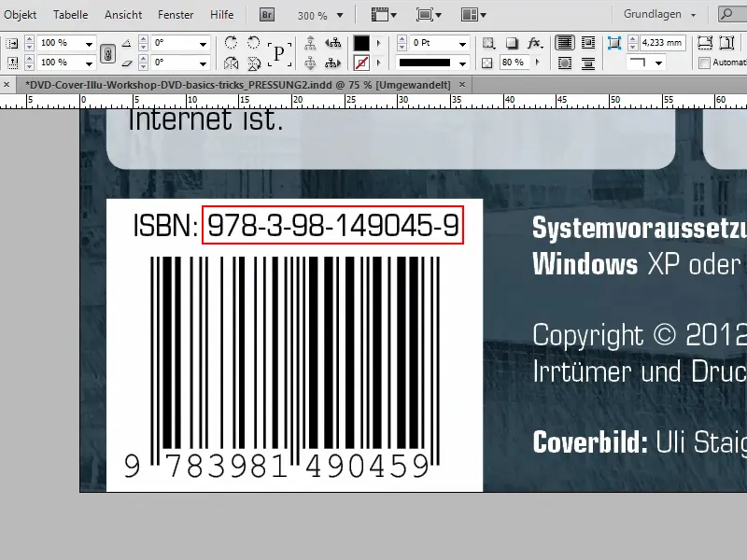Open the corner shape dropdown
Screen dimensions: 747x560
[659, 63]
